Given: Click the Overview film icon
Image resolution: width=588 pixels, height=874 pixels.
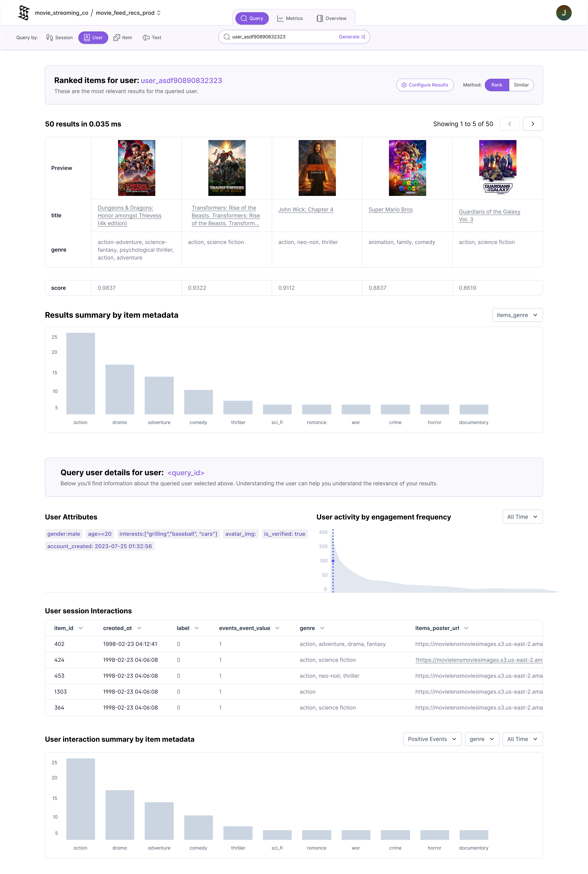Looking at the screenshot, I should pos(319,18).
